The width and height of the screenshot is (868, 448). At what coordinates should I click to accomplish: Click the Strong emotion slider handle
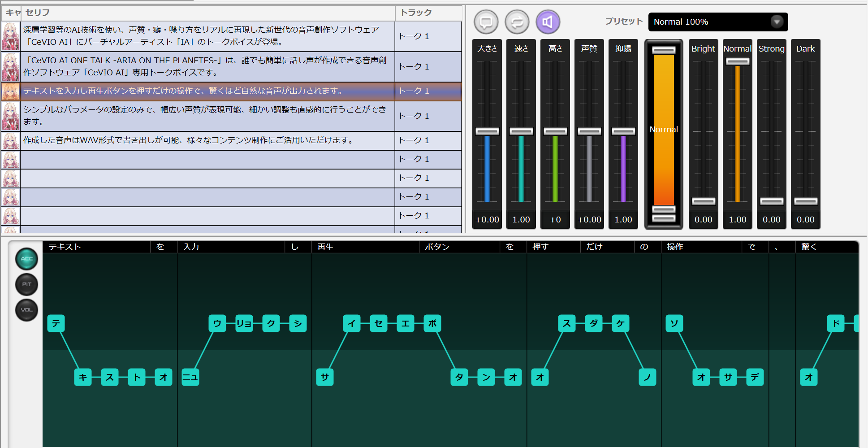click(x=772, y=201)
